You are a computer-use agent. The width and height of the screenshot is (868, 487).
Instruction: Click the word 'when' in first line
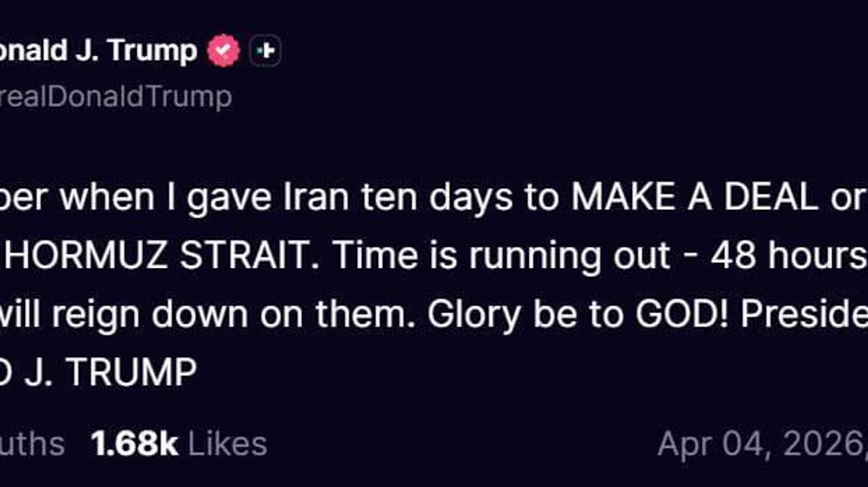(x=107, y=197)
